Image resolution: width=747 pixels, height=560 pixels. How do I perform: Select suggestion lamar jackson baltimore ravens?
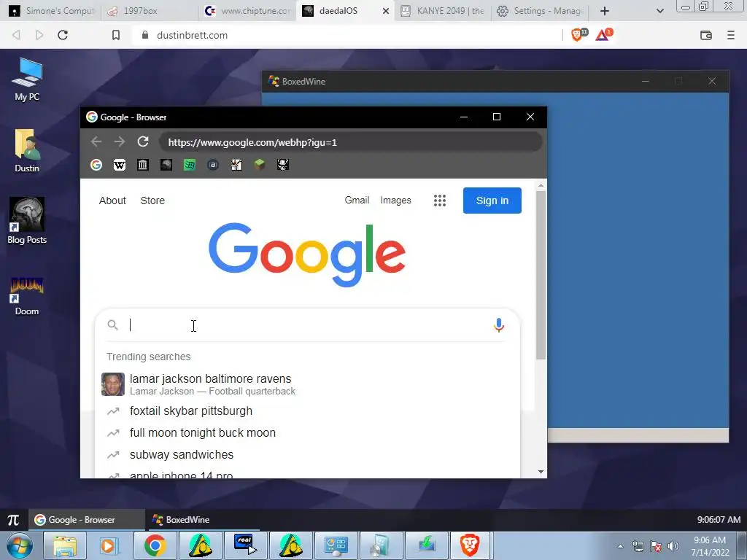(x=307, y=384)
